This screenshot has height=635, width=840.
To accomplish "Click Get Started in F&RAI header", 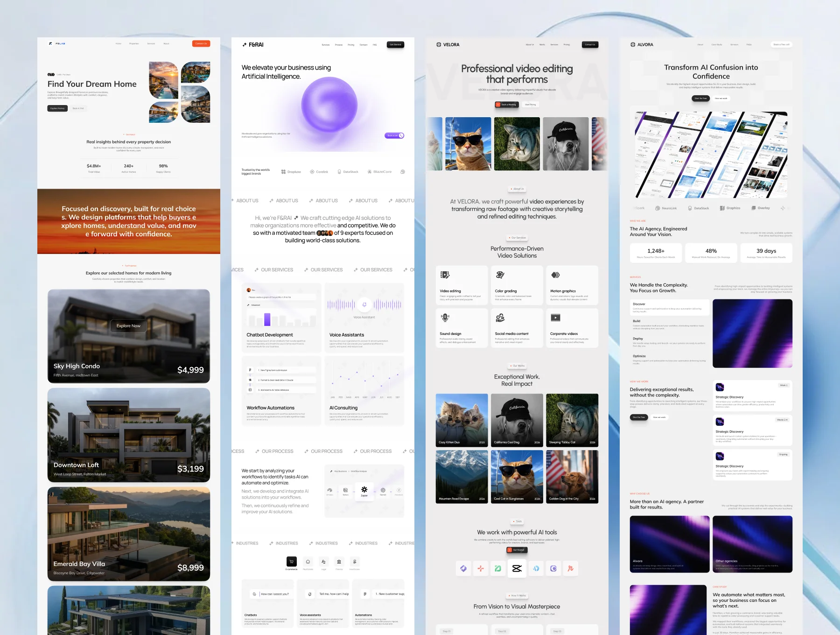I will (395, 45).
